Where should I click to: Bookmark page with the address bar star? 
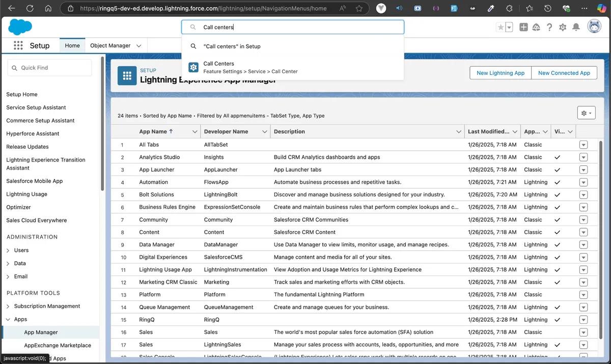[x=359, y=8]
